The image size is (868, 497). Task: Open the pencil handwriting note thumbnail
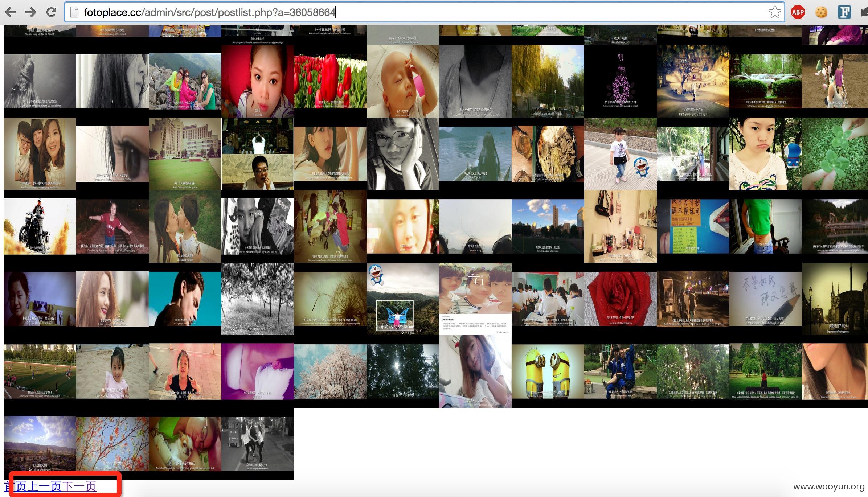[766, 299]
